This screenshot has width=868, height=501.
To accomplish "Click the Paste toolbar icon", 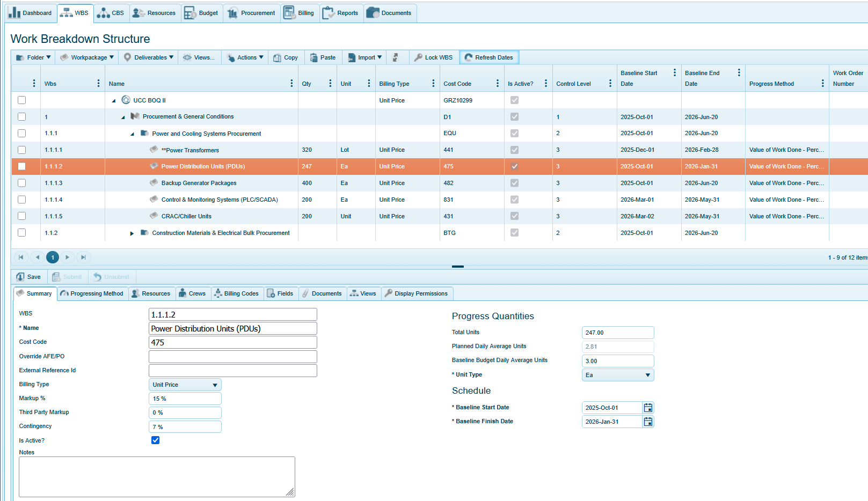I will [314, 57].
